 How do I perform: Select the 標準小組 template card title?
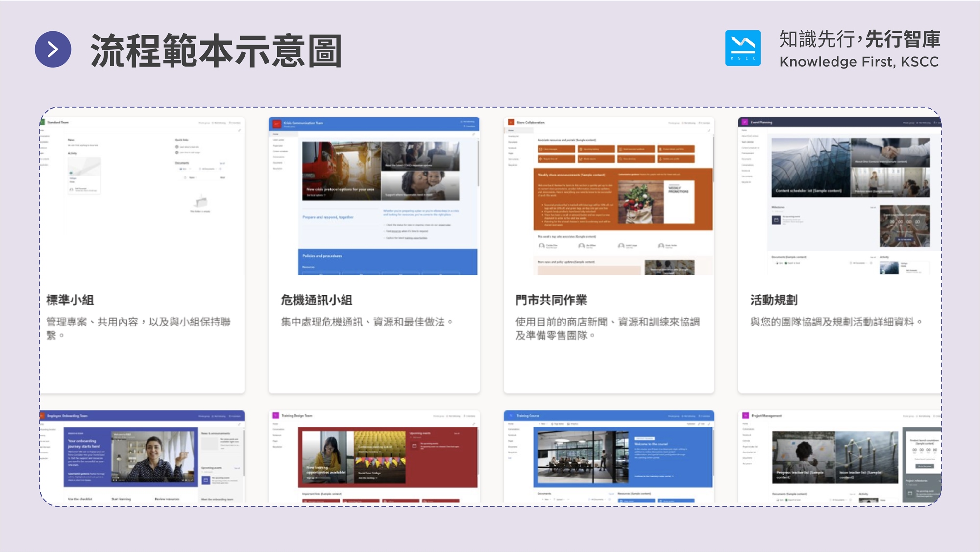coord(70,300)
